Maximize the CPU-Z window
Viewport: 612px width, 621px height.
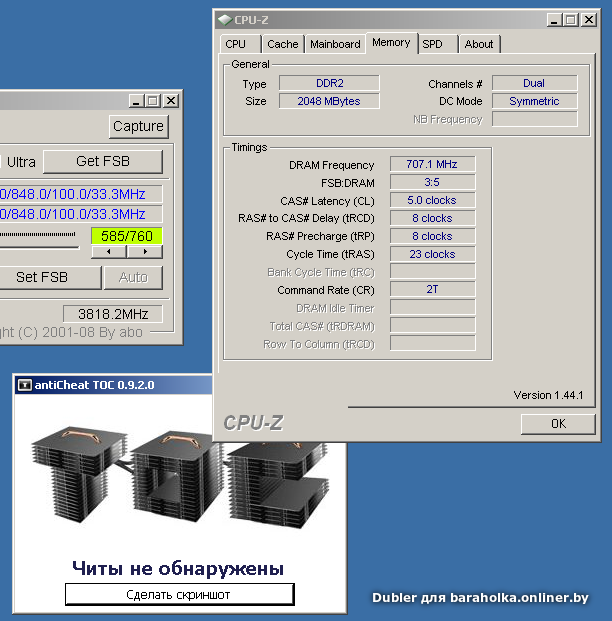(571, 20)
